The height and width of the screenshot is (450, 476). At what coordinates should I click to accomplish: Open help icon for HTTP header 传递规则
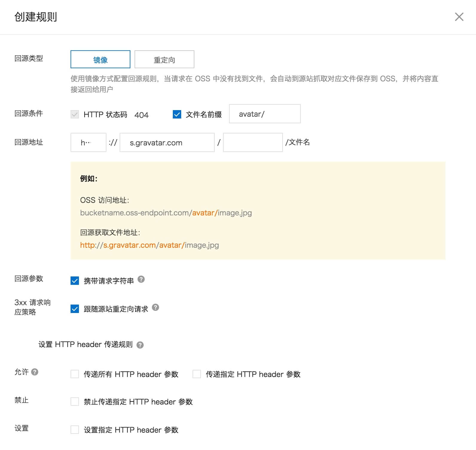[x=140, y=345]
